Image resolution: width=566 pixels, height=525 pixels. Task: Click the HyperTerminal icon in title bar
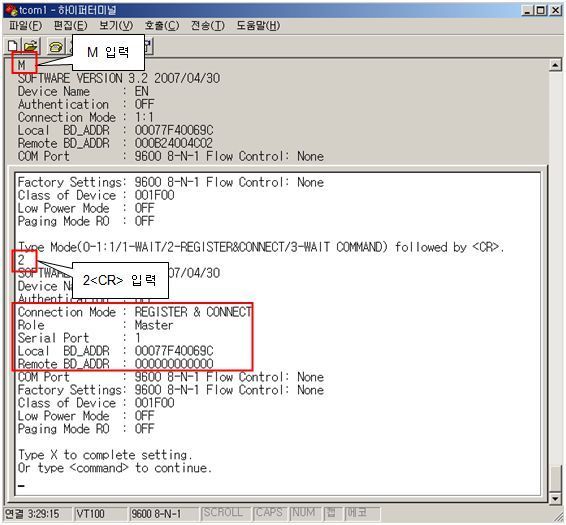click(x=12, y=10)
